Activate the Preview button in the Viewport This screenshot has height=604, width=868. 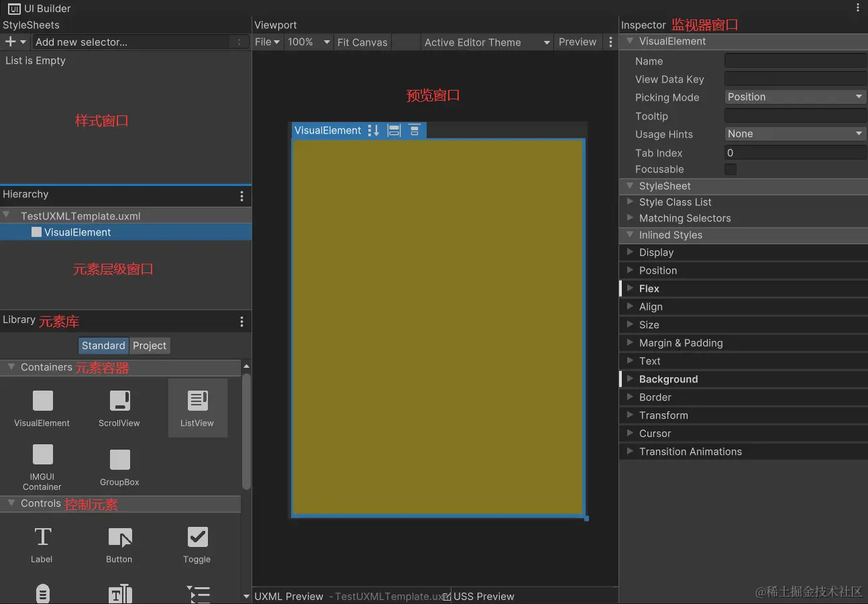577,42
